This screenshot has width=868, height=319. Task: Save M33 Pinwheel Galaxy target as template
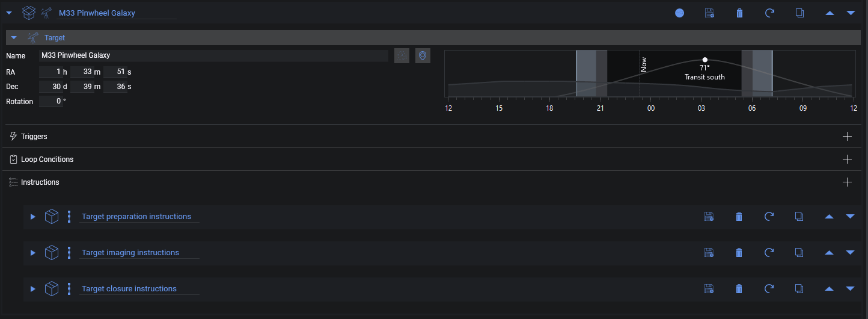[x=709, y=13]
